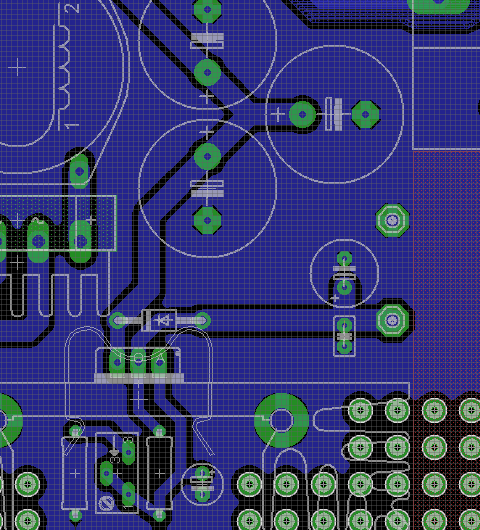Select plate symbol of the middle large capacitor
Image resolution: width=480 pixels, height=530 pixels.
point(207,189)
